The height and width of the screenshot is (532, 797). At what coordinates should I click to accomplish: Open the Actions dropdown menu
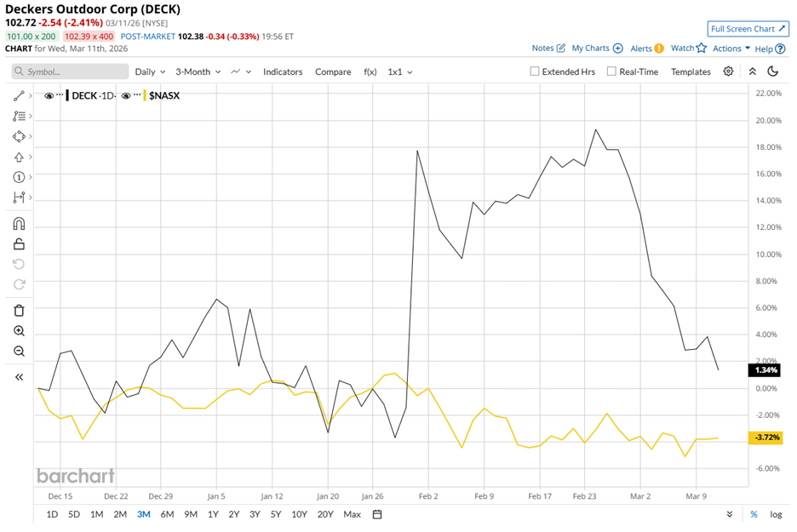tap(731, 49)
